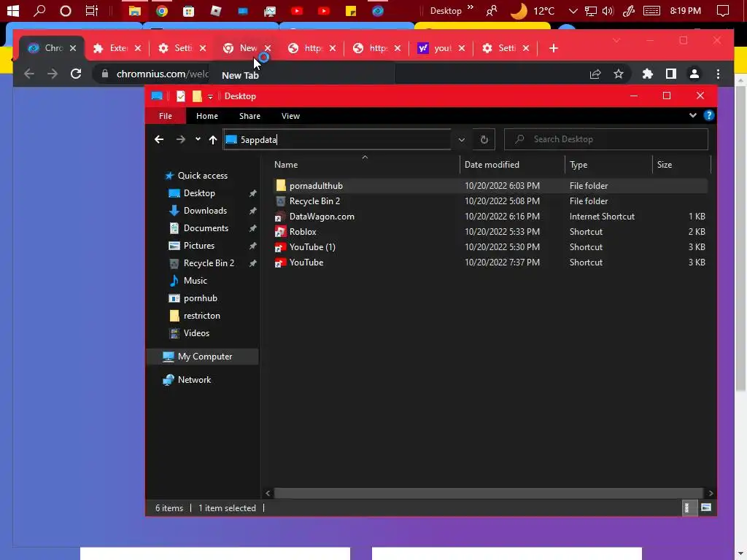Click the Explorer address bar field
747x560 pixels.
coord(337,139)
